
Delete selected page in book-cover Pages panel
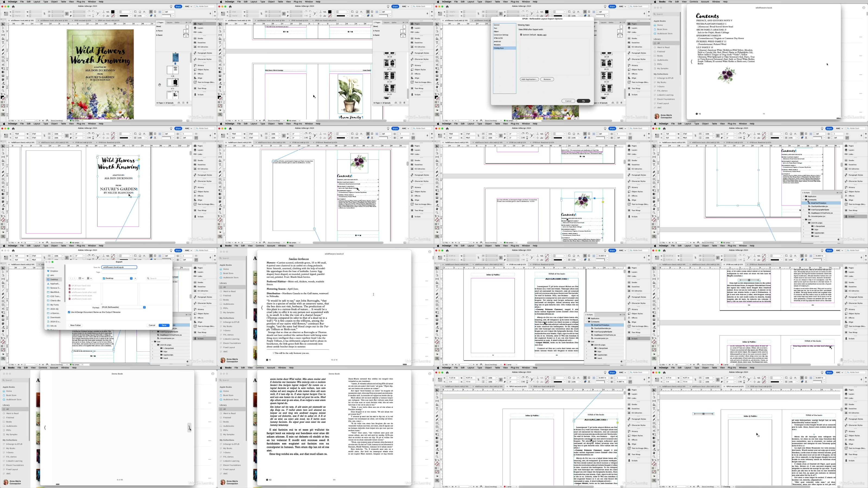pos(188,103)
